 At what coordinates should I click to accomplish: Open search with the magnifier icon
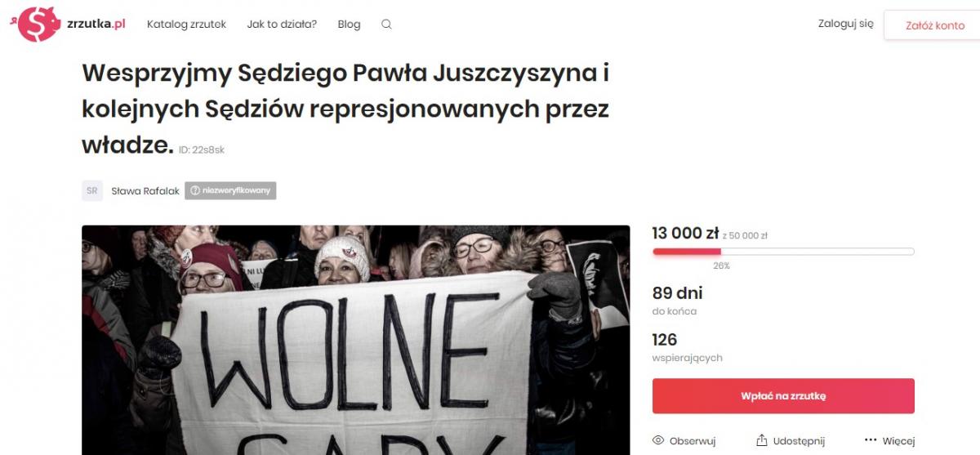(386, 25)
